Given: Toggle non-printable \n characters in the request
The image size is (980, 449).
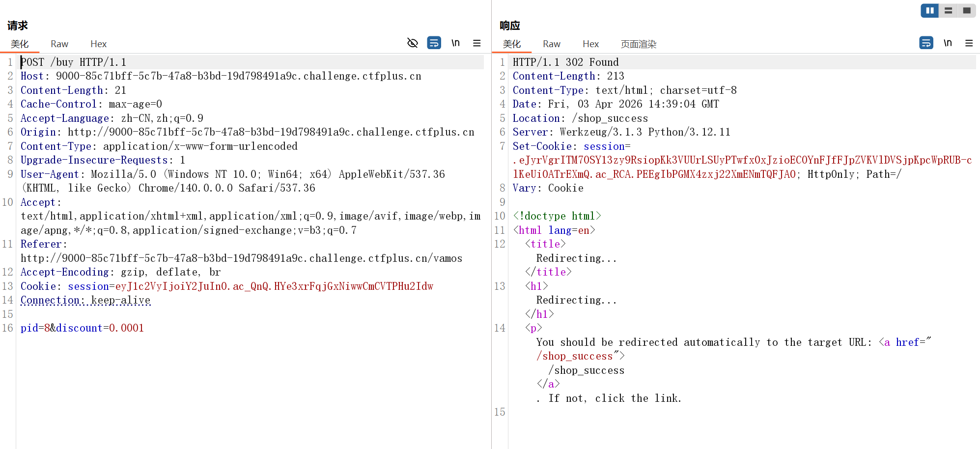Looking at the screenshot, I should tap(455, 43).
